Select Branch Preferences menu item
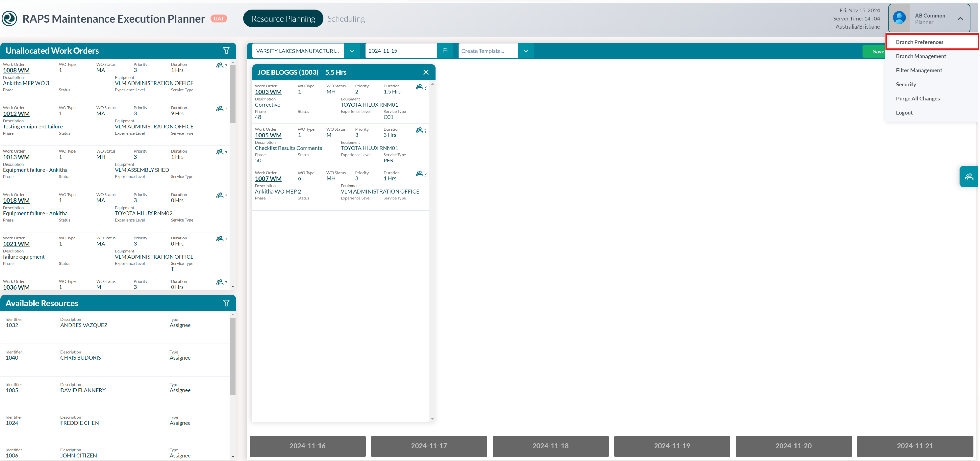Screen dimensions: 980x461 click(919, 42)
